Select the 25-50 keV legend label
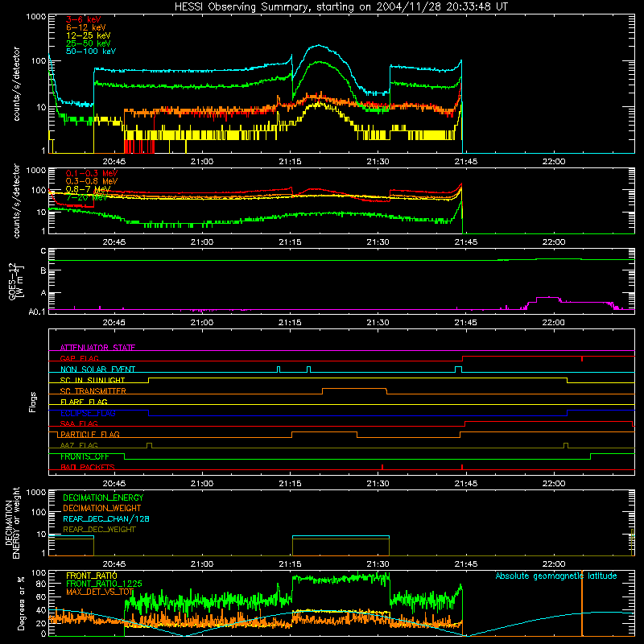 pyautogui.click(x=89, y=43)
